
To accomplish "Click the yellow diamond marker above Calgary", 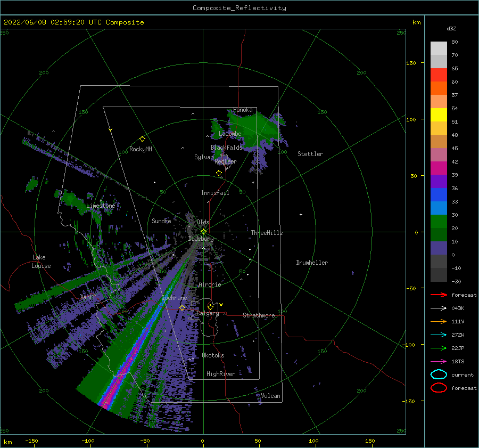I will [210, 307].
